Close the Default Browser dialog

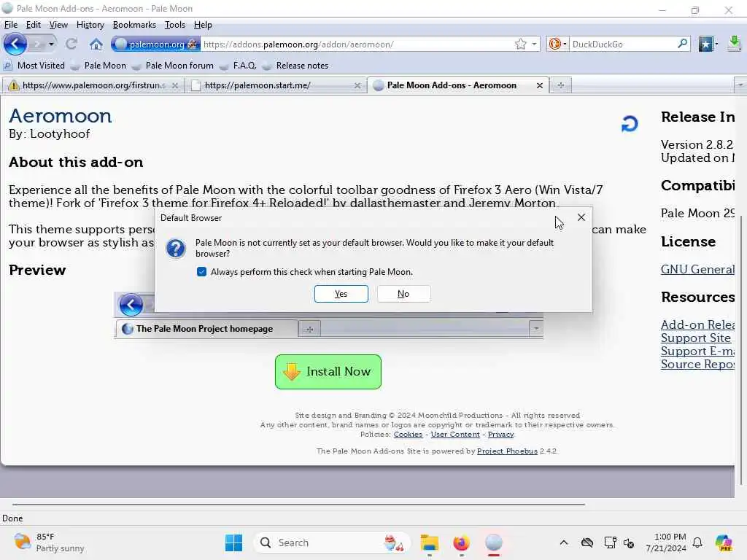(581, 217)
